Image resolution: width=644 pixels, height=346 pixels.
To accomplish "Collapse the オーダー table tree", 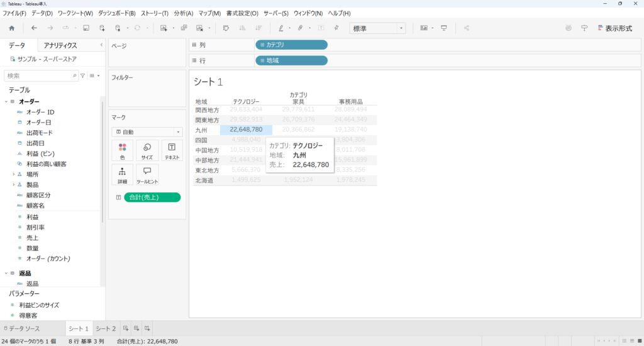I will (x=6, y=101).
